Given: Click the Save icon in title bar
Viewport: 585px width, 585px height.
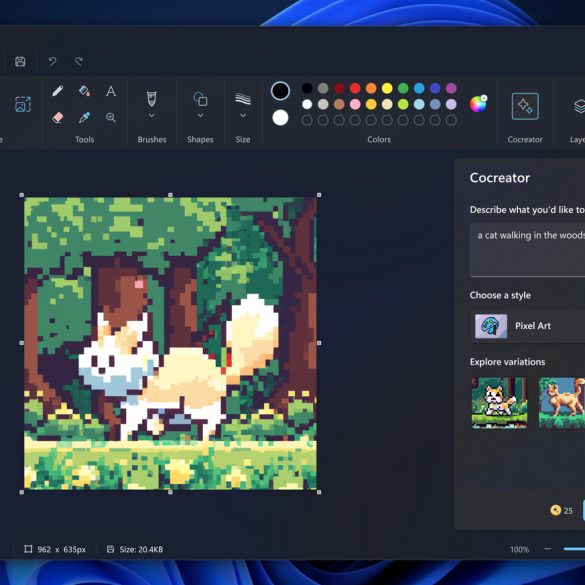Looking at the screenshot, I should pos(20,61).
